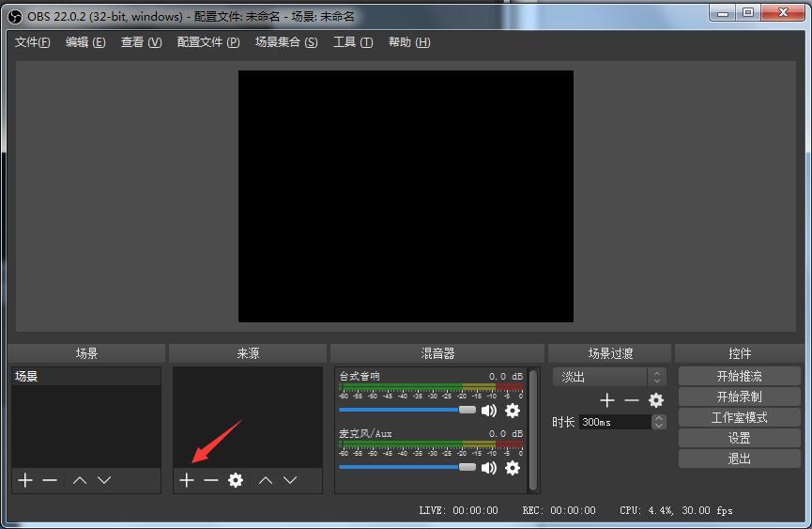Move source down with arrow icon

coord(290,480)
